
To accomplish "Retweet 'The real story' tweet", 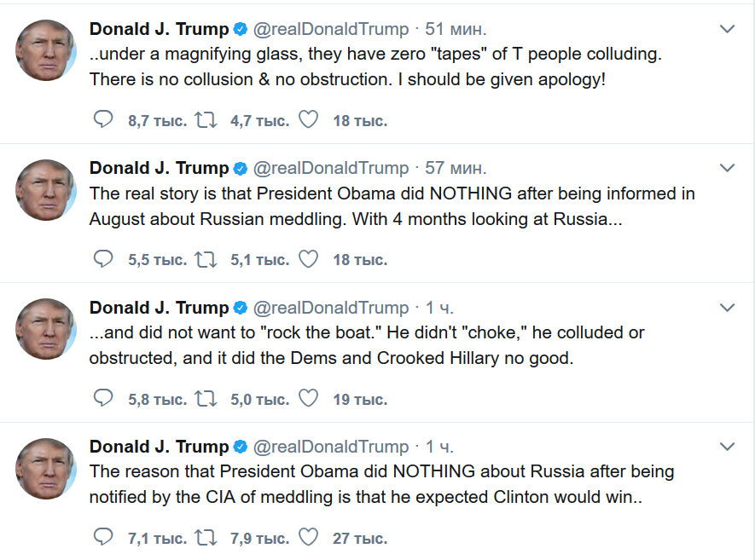I will [x=206, y=259].
